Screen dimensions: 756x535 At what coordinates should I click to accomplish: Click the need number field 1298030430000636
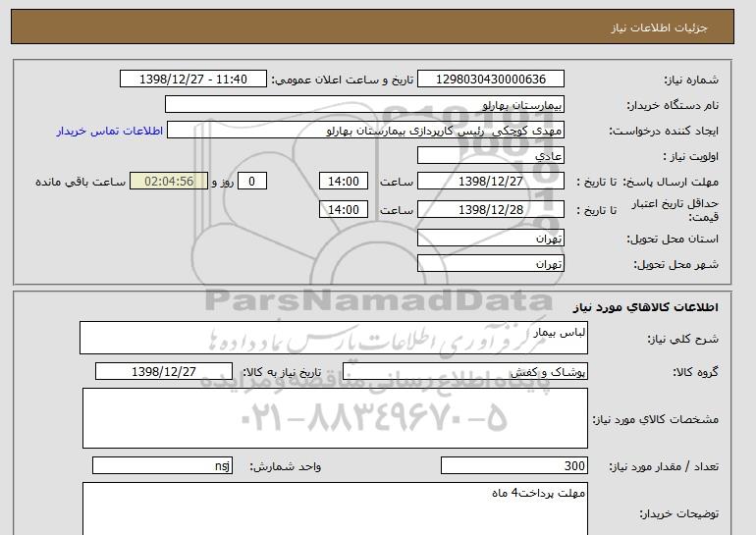point(490,80)
